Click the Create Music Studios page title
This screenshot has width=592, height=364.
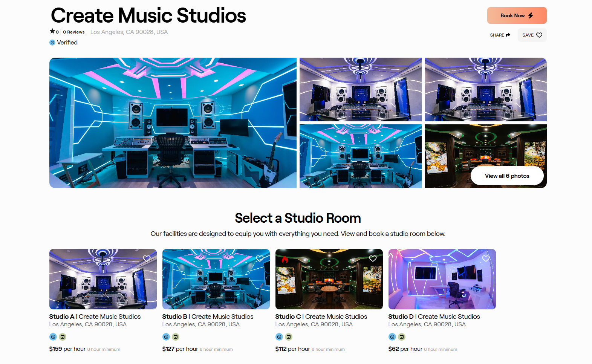pyautogui.click(x=148, y=16)
